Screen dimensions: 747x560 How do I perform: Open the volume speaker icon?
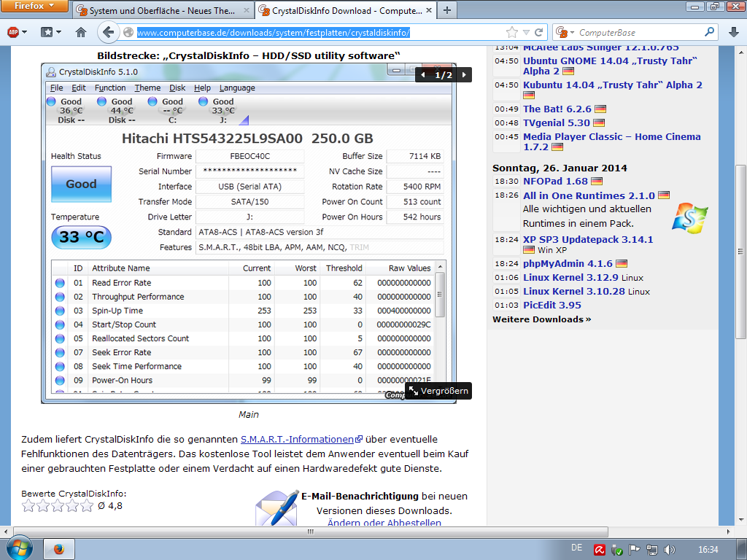(670, 550)
